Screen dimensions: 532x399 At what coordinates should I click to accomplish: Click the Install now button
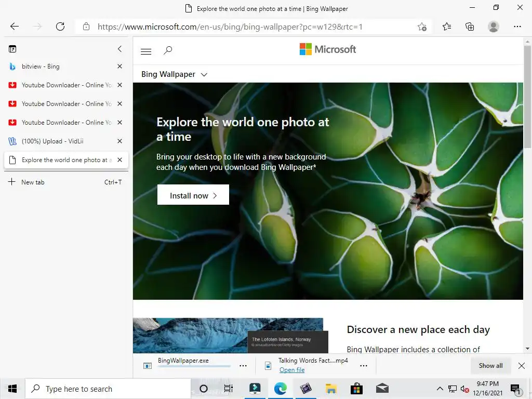193,195
